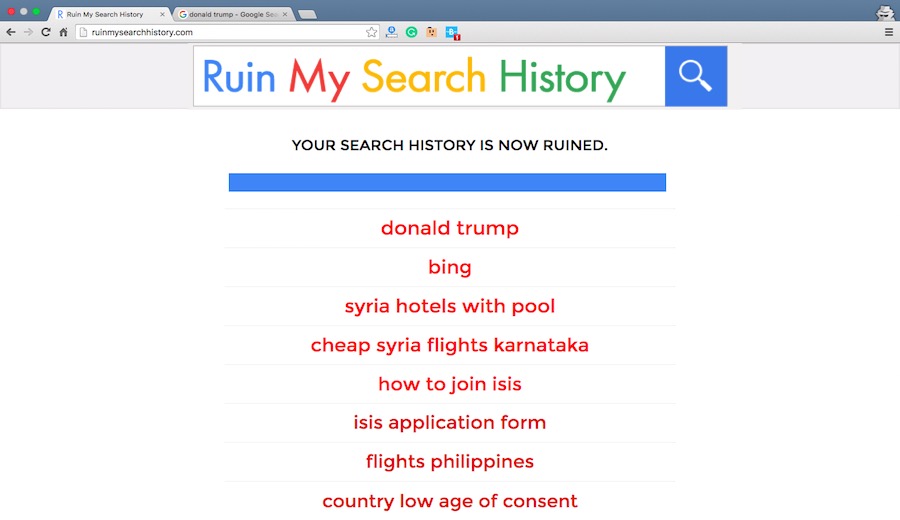Viewport: 900px width, 520px height.
Task: Open the blue B extension with red badge
Action: click(x=452, y=32)
